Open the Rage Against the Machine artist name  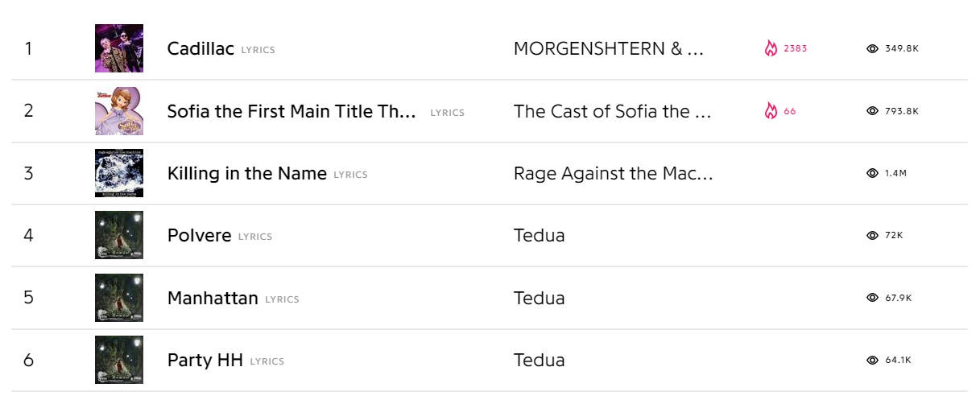[x=613, y=174]
